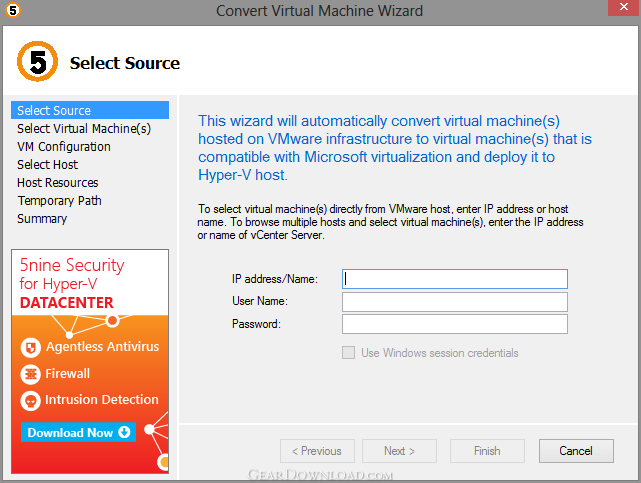Viewport: 641px width, 483px height.
Task: Click the large orange 5nine header logo
Action: pos(37,62)
